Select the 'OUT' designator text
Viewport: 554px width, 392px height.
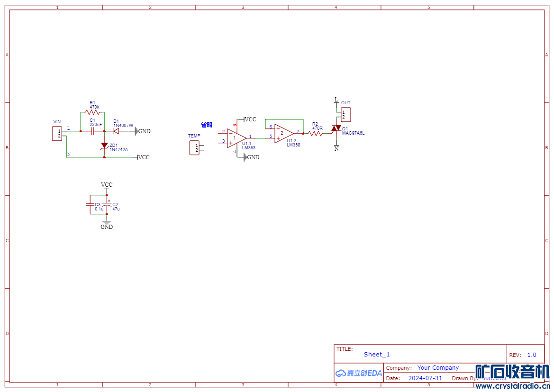(345, 102)
